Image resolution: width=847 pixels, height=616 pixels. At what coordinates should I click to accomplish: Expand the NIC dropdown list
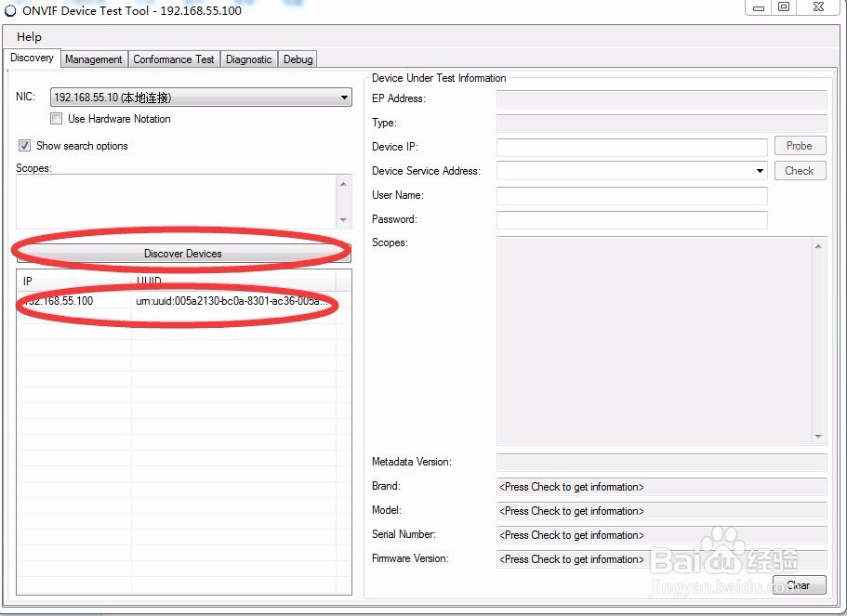(x=344, y=98)
